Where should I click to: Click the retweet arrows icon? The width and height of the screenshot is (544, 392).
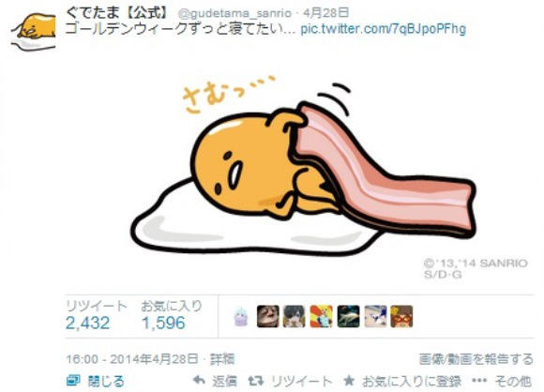tap(256, 381)
